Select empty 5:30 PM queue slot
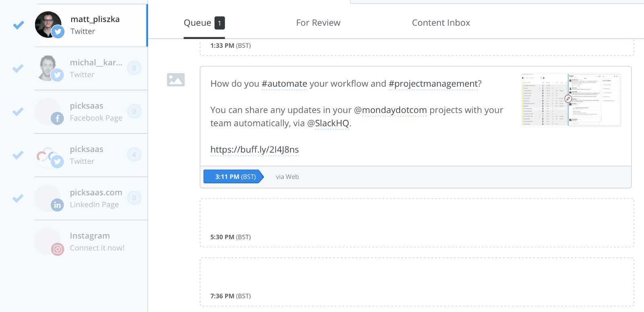This screenshot has width=644, height=312. coord(417,223)
